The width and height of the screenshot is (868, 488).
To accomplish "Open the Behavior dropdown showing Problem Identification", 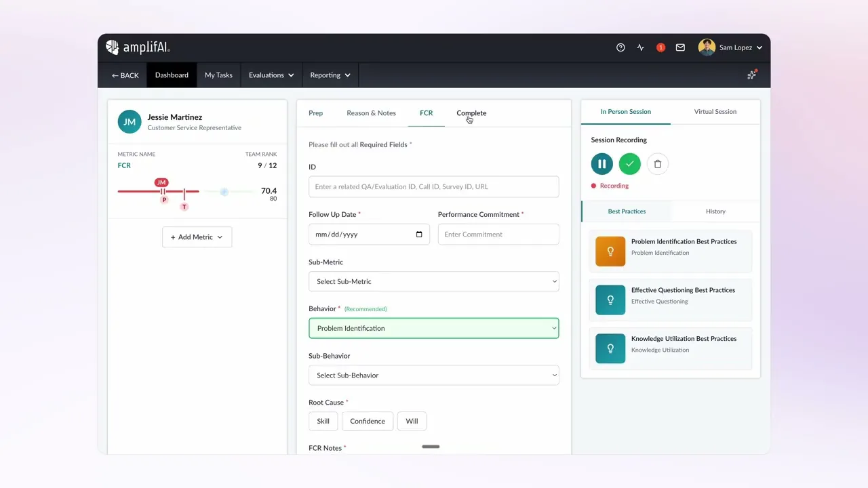I will click(434, 328).
